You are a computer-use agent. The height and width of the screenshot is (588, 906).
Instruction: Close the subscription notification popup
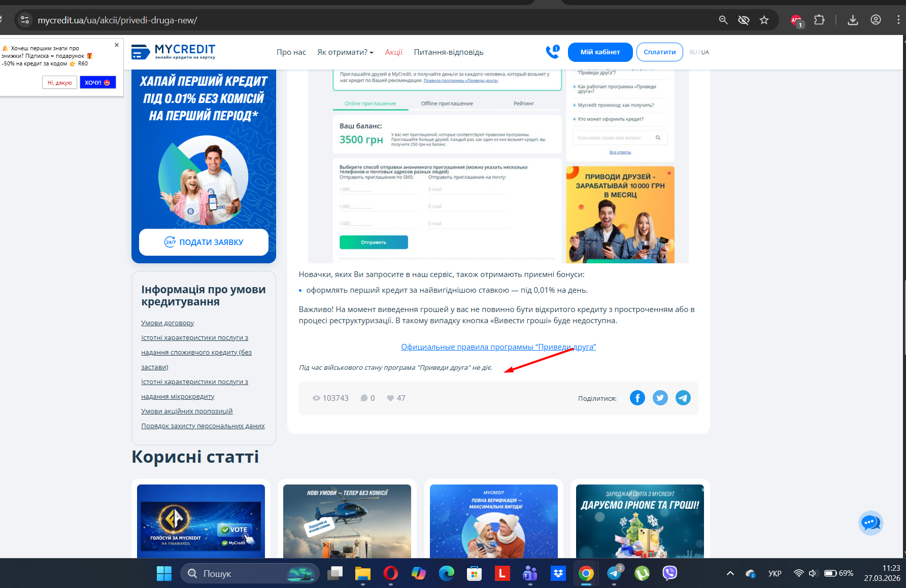[117, 45]
